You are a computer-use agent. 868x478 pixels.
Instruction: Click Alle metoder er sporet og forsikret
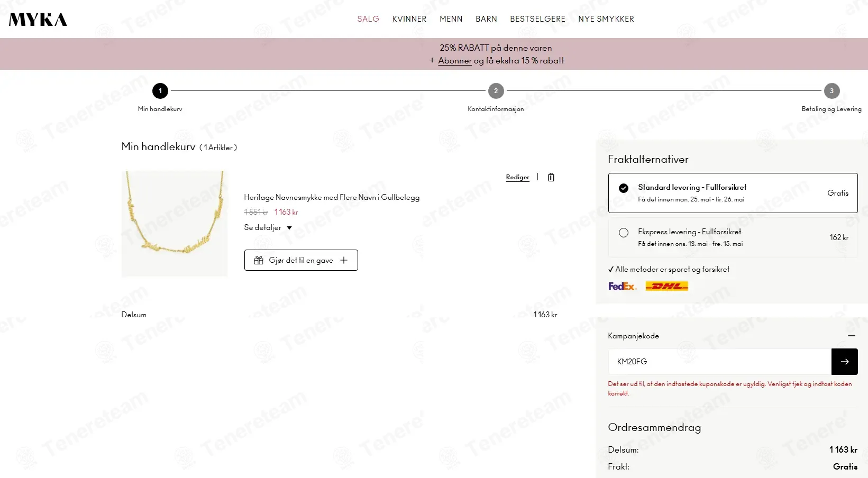point(669,269)
